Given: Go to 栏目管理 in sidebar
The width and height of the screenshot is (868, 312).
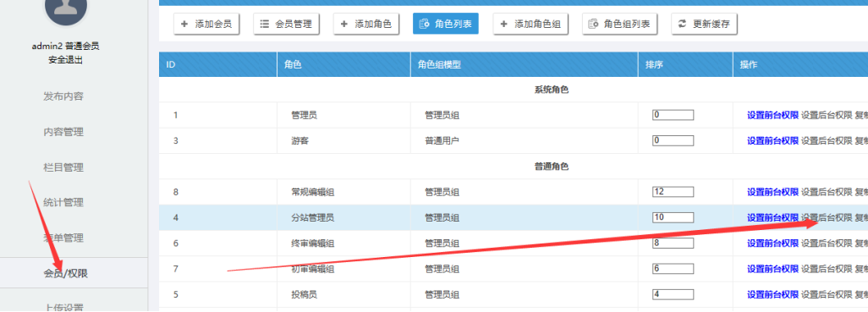Looking at the screenshot, I should click(x=63, y=167).
